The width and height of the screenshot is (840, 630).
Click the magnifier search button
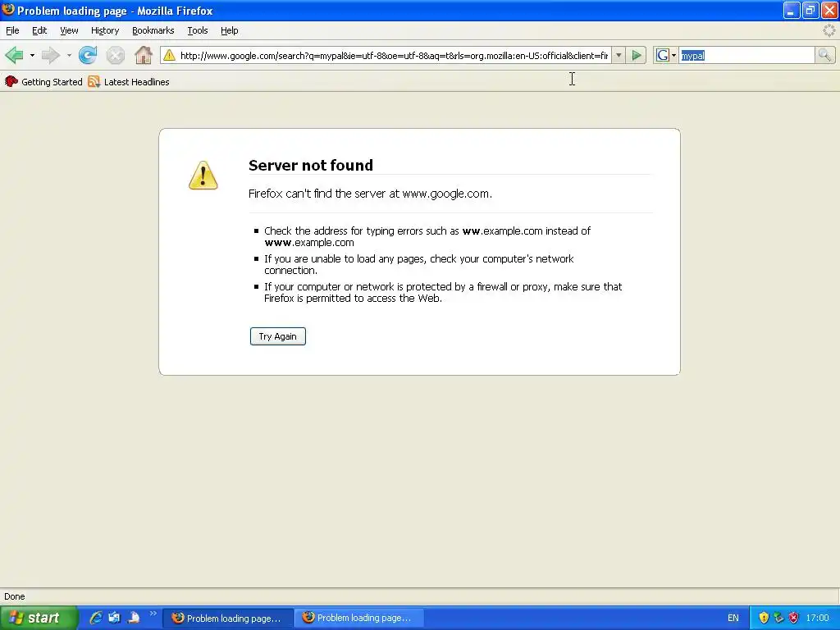(x=824, y=55)
